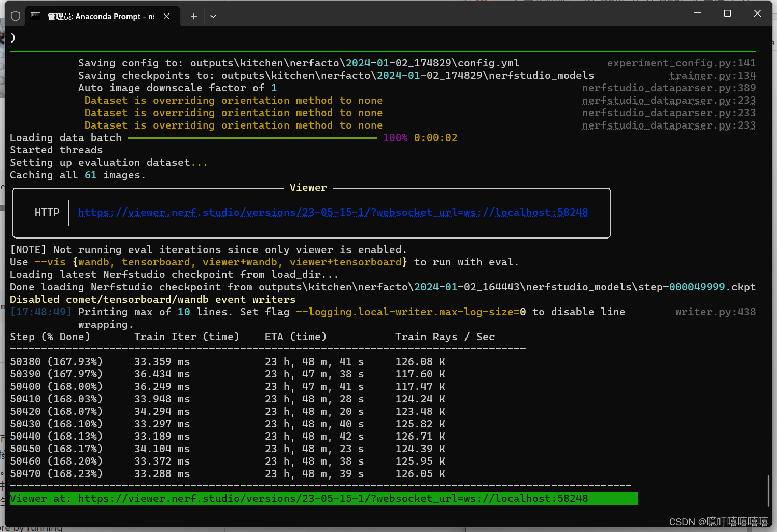Click the writer.py:438 source reference

(715, 312)
